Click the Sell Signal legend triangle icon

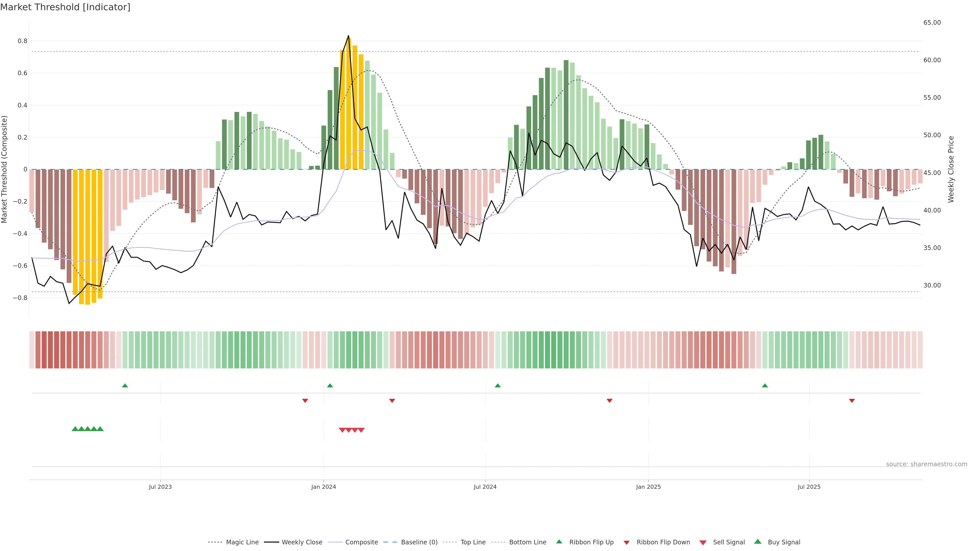703,543
